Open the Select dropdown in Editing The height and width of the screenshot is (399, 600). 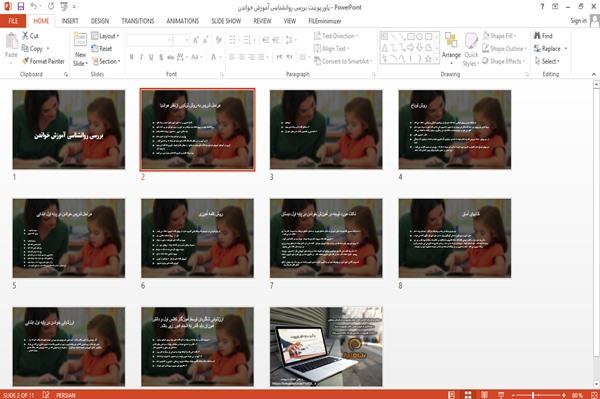coord(547,61)
